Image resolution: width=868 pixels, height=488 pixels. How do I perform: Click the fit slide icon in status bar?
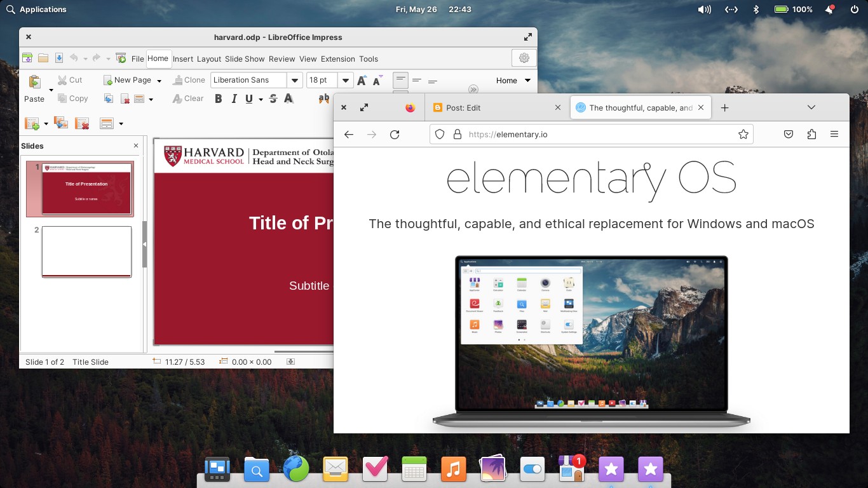[x=290, y=362]
